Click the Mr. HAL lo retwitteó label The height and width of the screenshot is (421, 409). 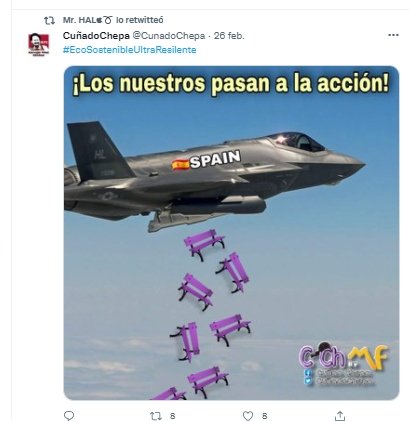pos(113,20)
